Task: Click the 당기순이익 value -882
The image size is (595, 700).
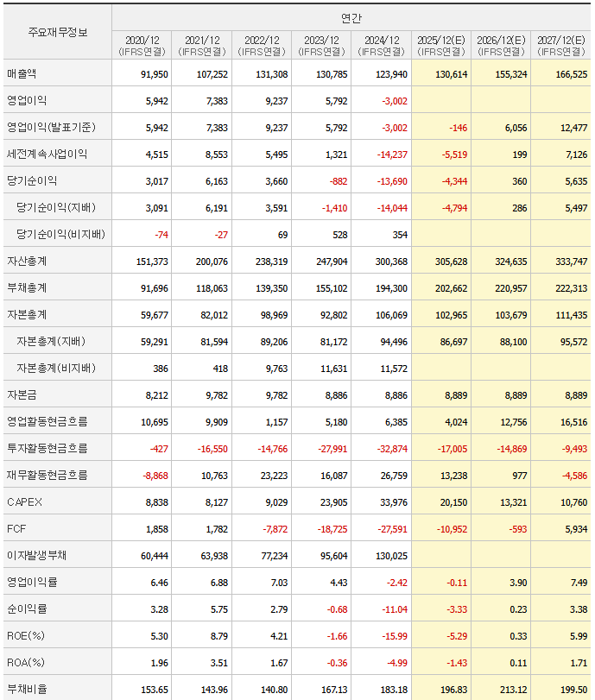Action: (x=339, y=182)
